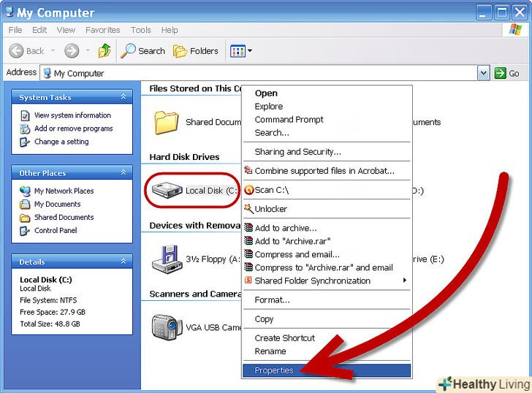Click the View system information icon
Screen dimensions: 532x393
(x=25, y=115)
